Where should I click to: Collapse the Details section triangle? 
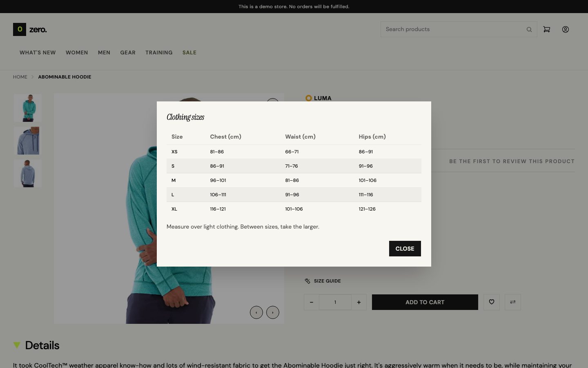tap(17, 345)
